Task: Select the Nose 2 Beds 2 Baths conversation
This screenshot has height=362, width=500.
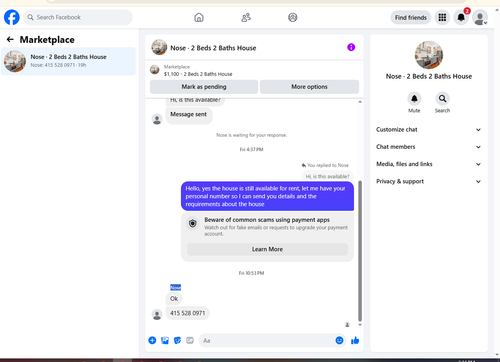Action: tap(68, 61)
